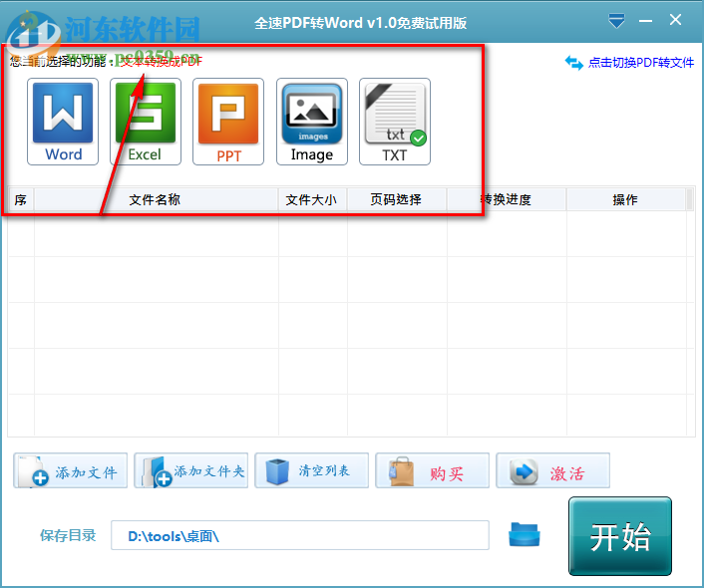Click 添加文件夹 button

click(x=191, y=470)
